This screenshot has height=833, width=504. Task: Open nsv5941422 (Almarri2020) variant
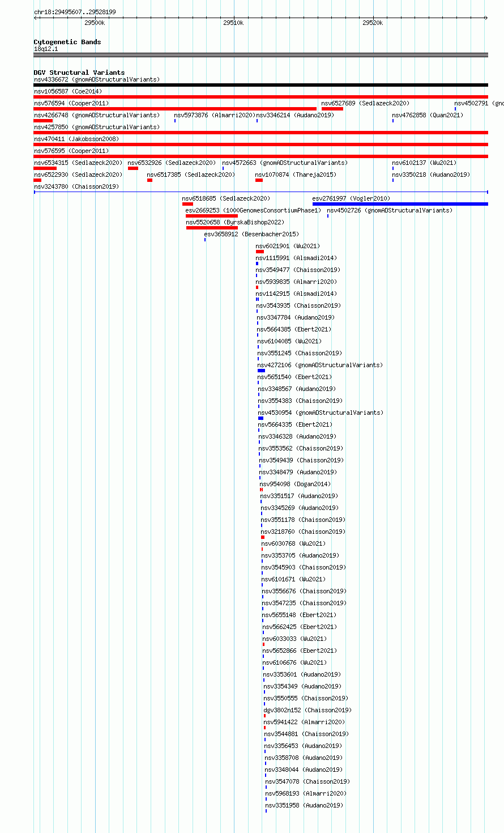click(x=305, y=722)
